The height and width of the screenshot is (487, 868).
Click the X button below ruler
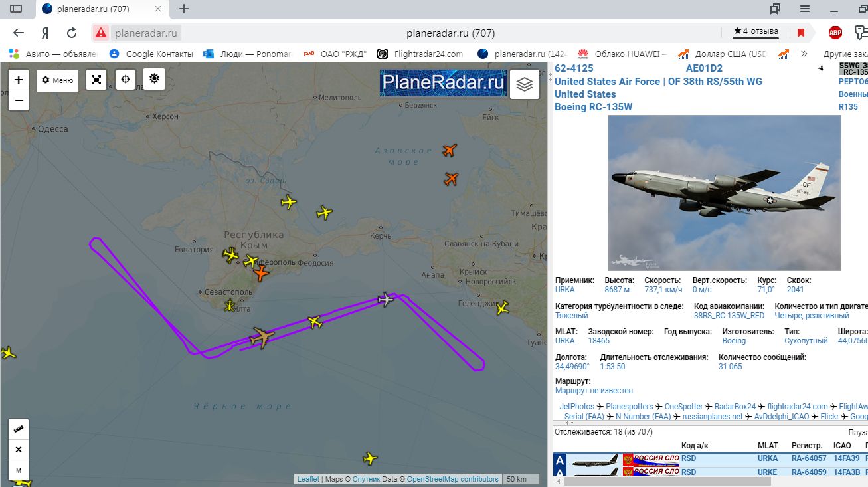(19, 450)
